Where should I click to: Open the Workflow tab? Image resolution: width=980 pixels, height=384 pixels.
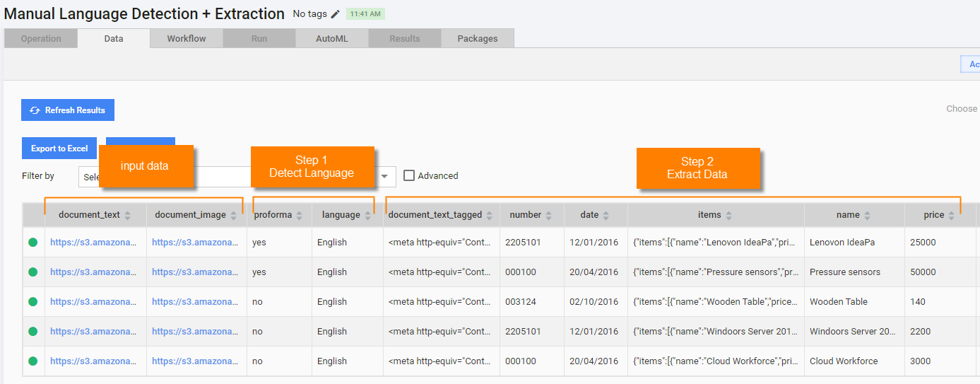click(x=187, y=39)
